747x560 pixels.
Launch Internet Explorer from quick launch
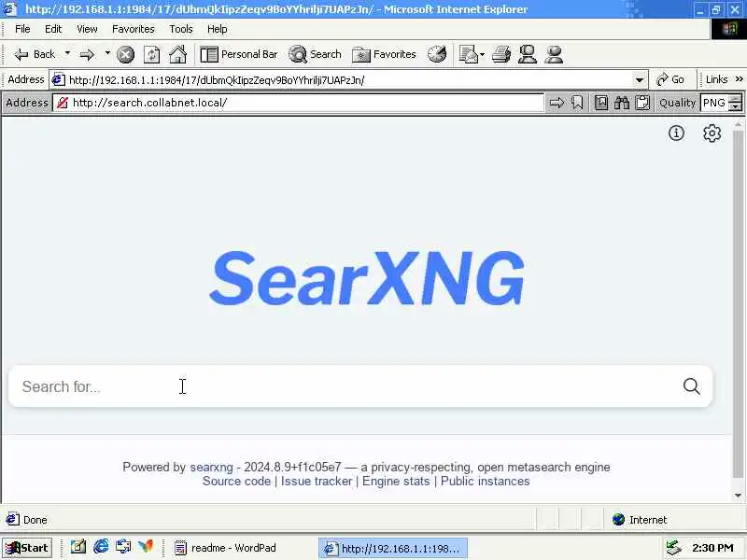pos(101,547)
